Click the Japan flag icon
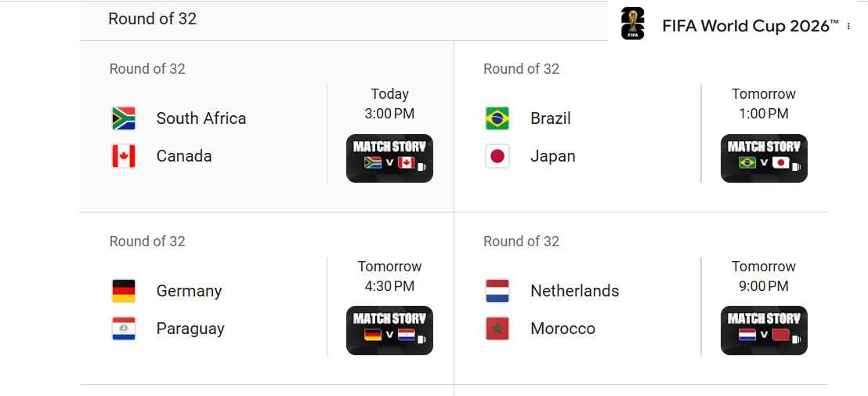Viewport: 868px width, 396px height. click(497, 155)
